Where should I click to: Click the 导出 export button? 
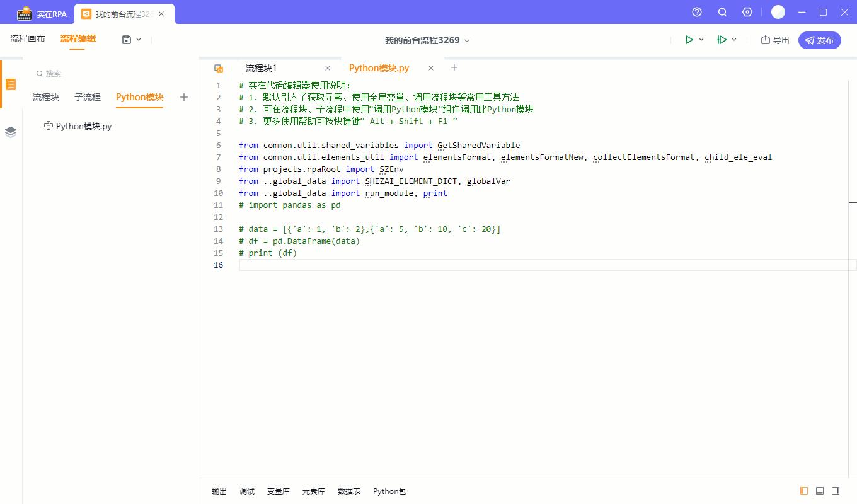pos(774,39)
